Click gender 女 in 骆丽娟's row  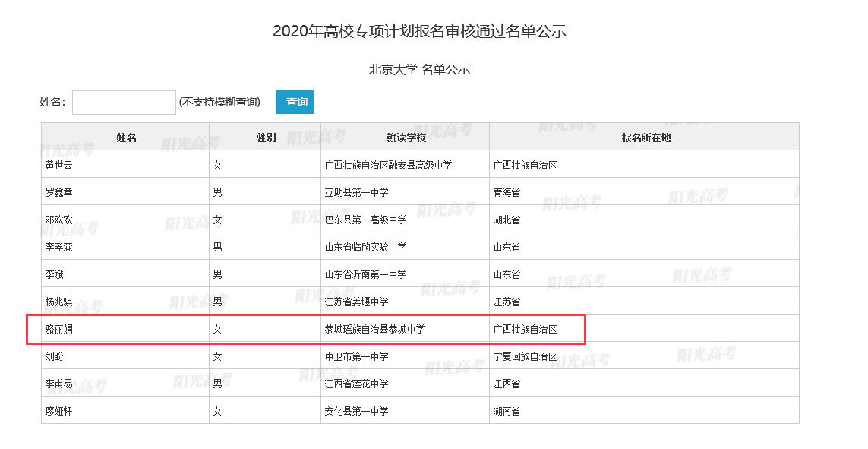click(217, 330)
